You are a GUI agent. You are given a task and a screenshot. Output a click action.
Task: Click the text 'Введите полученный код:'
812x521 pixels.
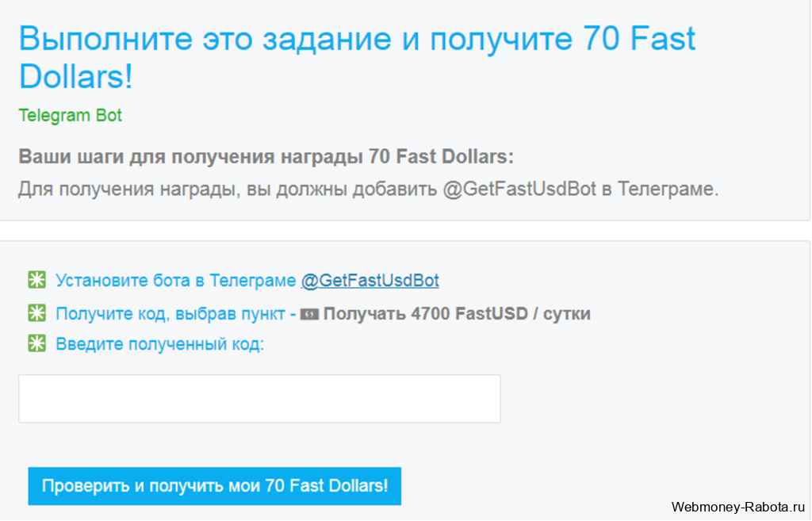(159, 344)
